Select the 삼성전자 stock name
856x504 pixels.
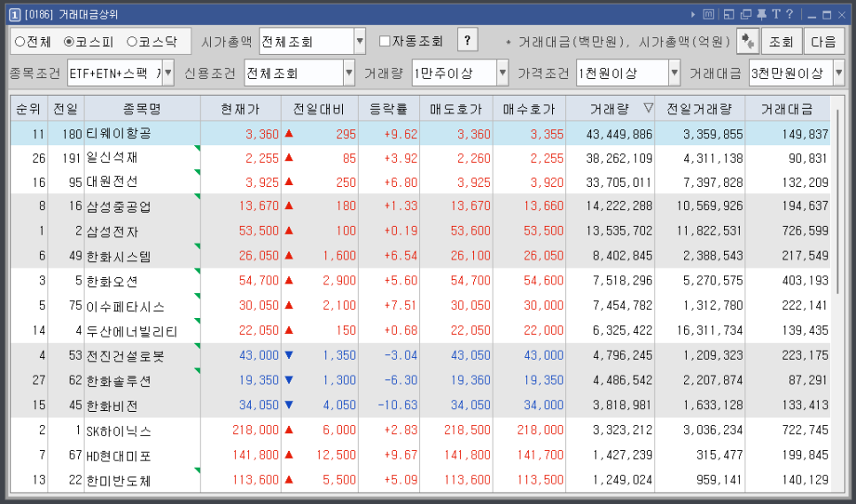click(112, 231)
